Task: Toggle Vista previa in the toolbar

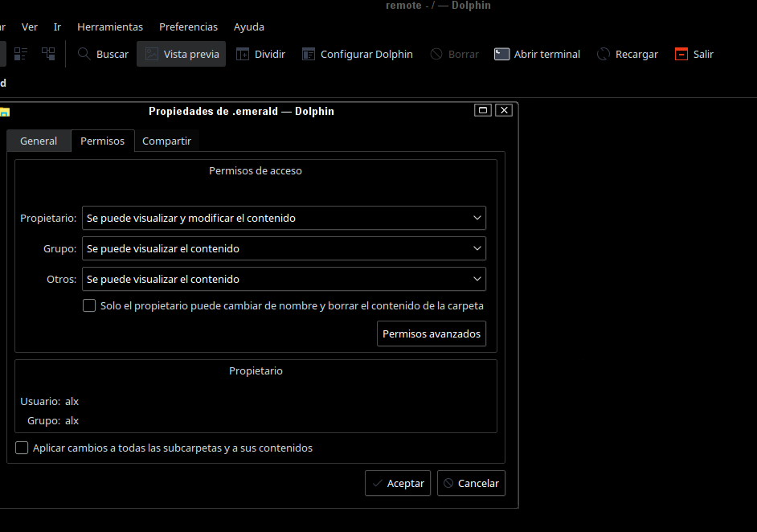Action: tap(181, 54)
